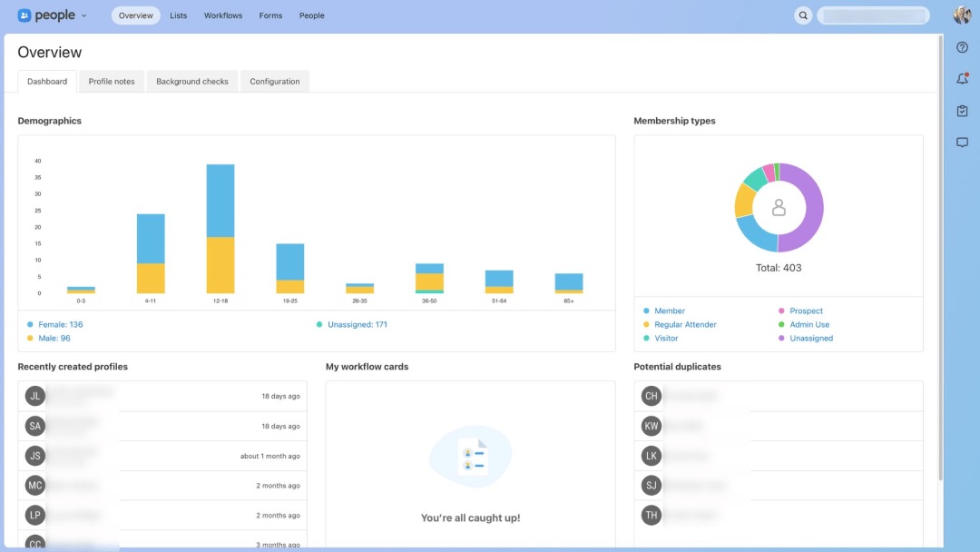The width and height of the screenshot is (980, 552).
Task: Click the Admin Use link
Action: click(809, 324)
